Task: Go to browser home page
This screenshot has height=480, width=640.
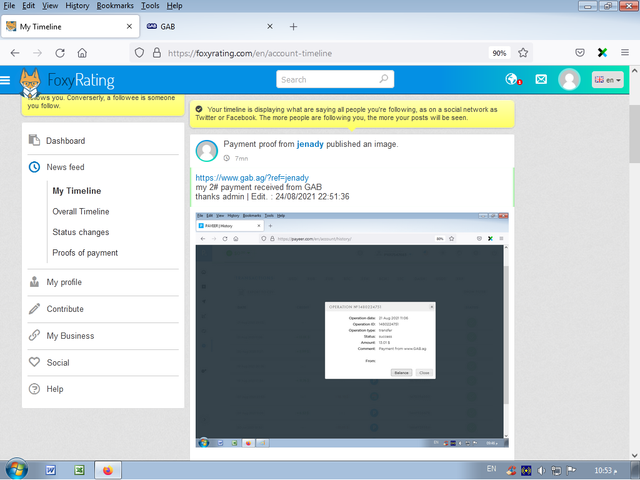Action: pos(82,53)
